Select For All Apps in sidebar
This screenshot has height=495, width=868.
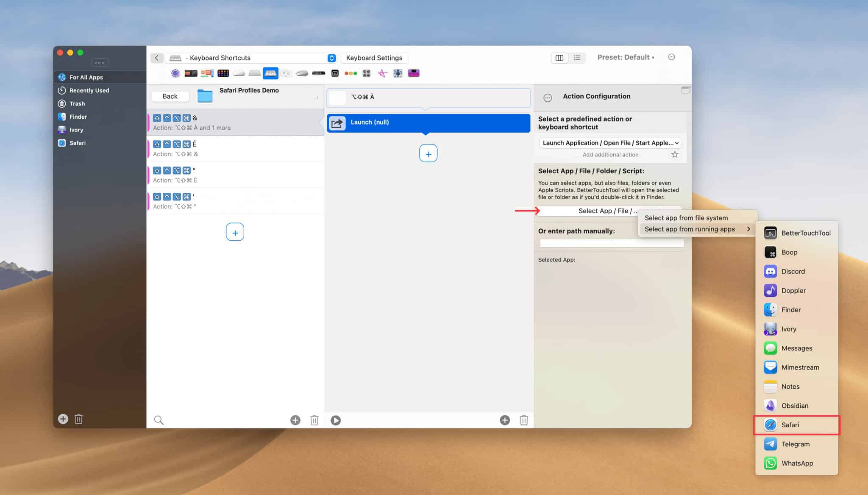(100, 77)
